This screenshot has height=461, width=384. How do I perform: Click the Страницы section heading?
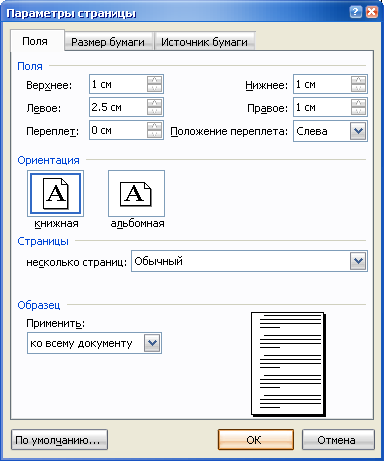tap(43, 241)
